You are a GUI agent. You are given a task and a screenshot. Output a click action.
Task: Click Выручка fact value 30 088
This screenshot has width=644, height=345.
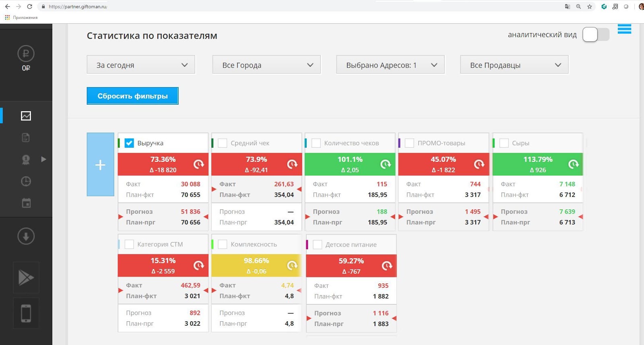tap(190, 184)
